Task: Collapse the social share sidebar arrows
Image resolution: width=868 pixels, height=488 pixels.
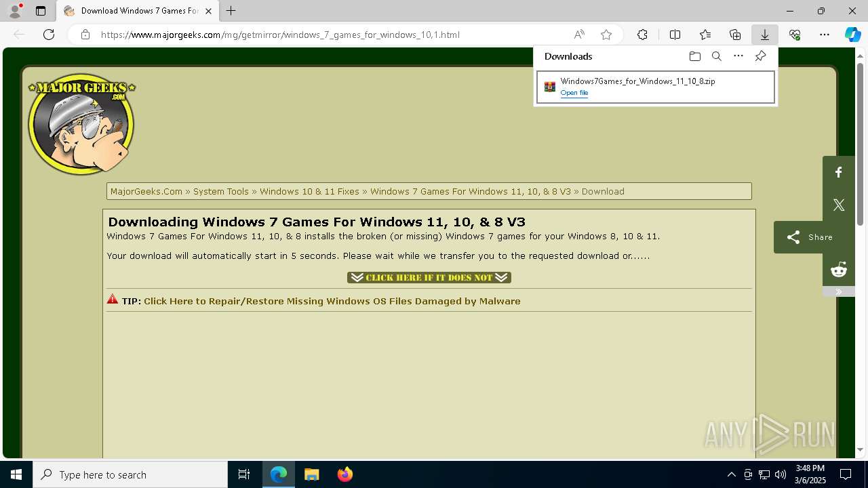Action: 839,292
